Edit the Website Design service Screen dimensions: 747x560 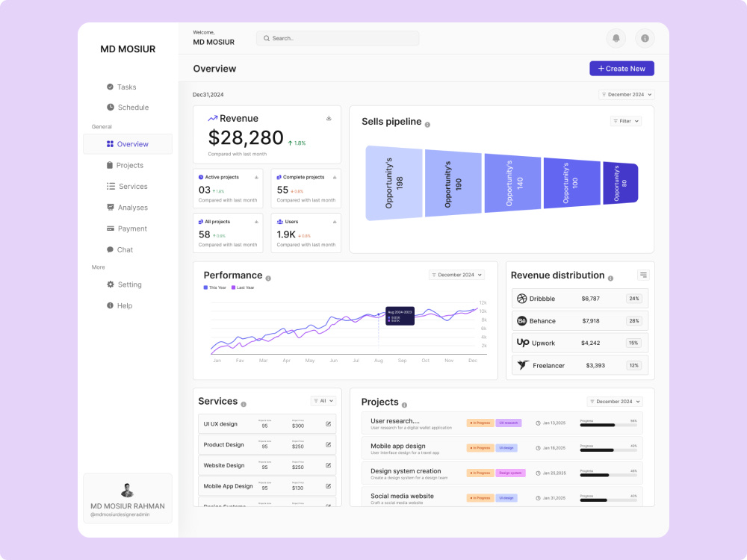click(x=328, y=465)
